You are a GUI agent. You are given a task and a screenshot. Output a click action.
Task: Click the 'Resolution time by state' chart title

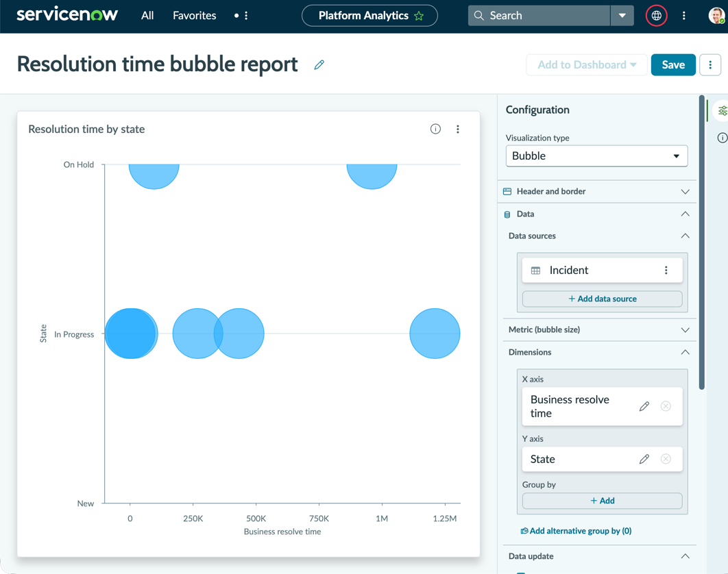pyautogui.click(x=86, y=129)
